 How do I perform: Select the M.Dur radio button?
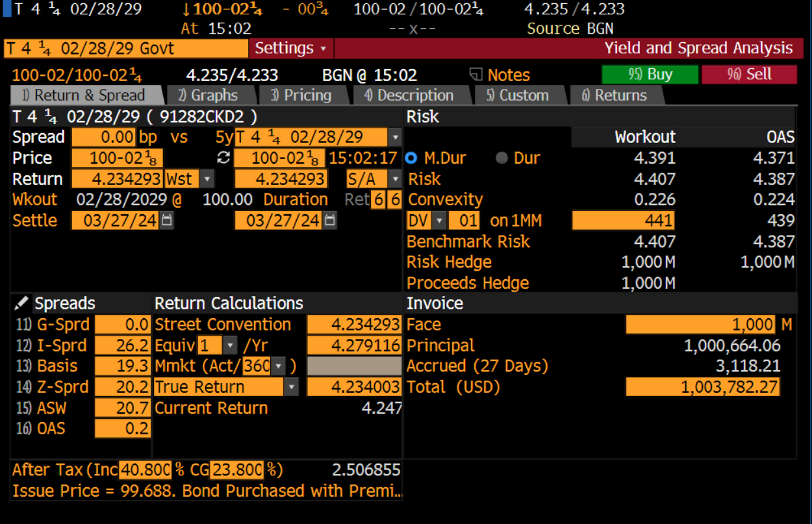pos(411,158)
